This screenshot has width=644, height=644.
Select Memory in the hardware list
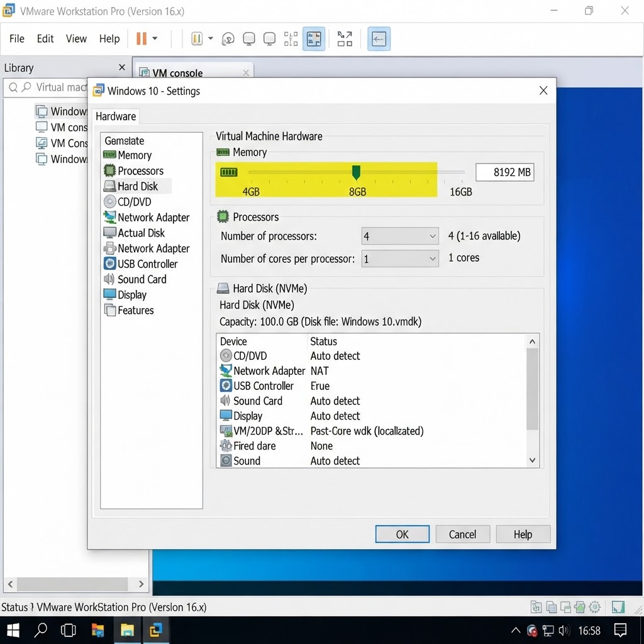tap(127, 155)
